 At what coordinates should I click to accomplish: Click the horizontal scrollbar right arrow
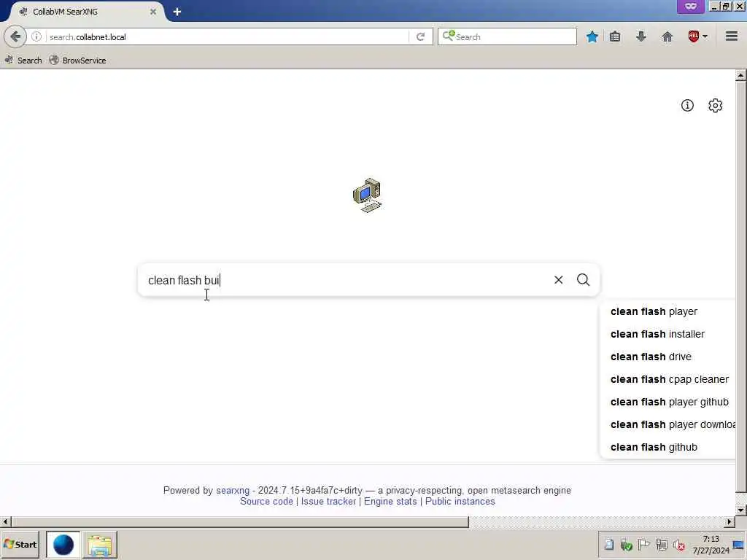tap(729, 522)
